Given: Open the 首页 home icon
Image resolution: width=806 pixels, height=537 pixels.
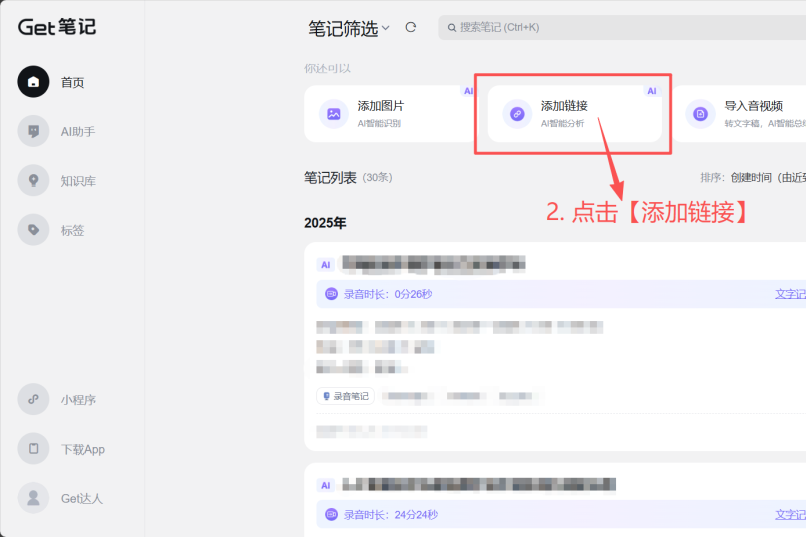Looking at the screenshot, I should pos(33,82).
